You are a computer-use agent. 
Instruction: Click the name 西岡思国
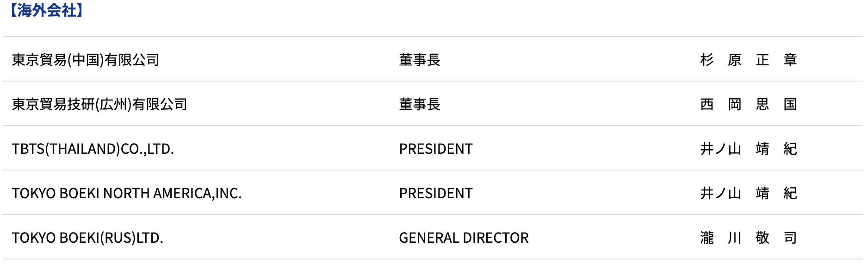[x=749, y=104]
